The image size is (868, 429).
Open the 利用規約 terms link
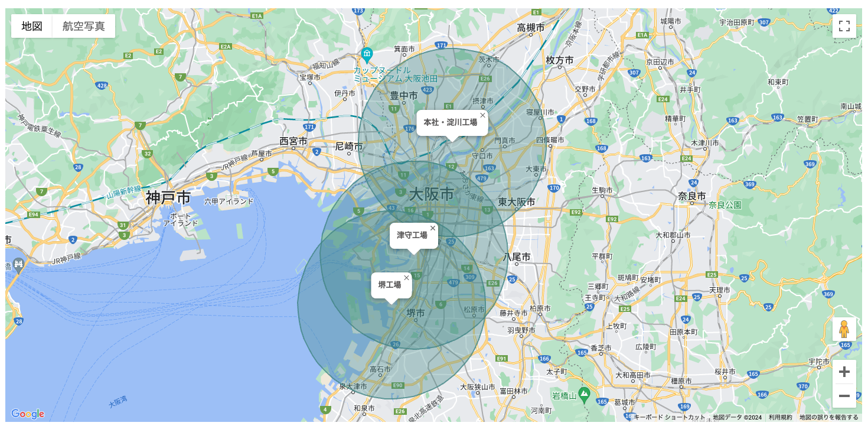click(781, 417)
